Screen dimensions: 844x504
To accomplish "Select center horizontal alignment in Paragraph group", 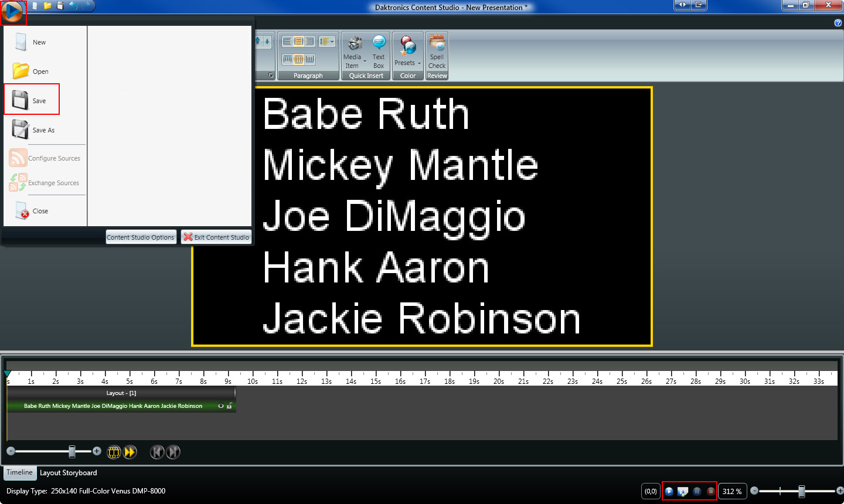I will click(298, 42).
